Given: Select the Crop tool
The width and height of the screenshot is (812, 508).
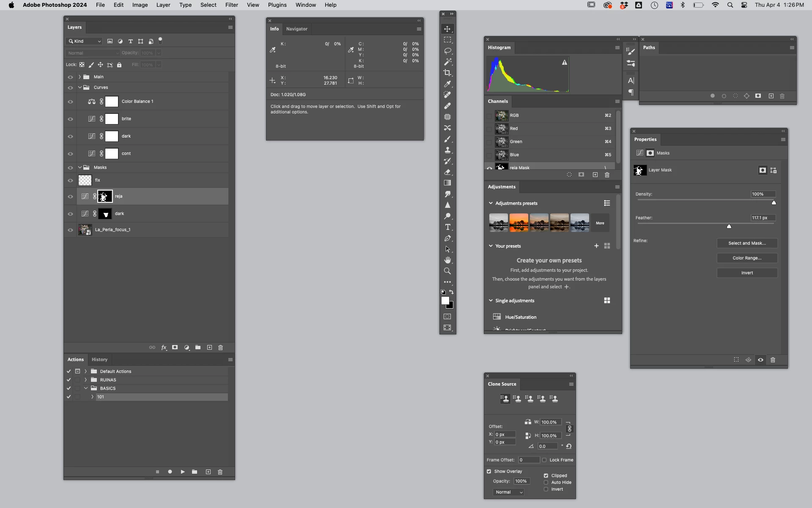Looking at the screenshot, I should tap(447, 73).
